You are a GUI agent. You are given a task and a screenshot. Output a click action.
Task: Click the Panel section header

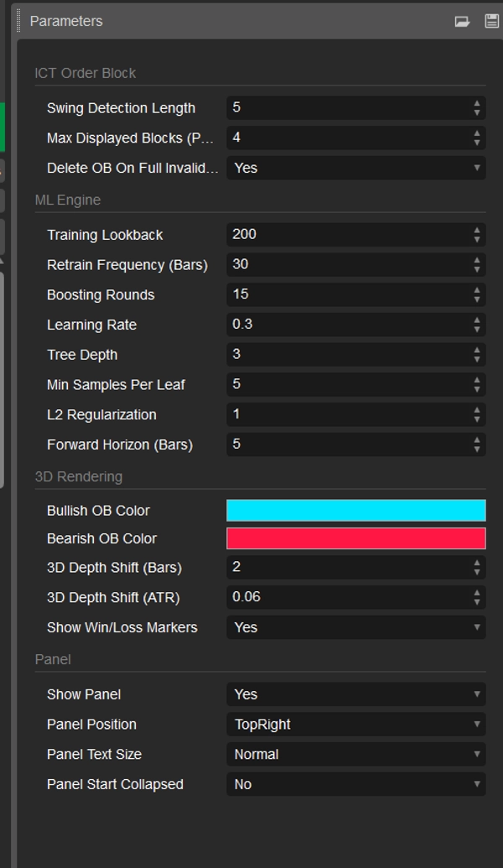pyautogui.click(x=53, y=659)
